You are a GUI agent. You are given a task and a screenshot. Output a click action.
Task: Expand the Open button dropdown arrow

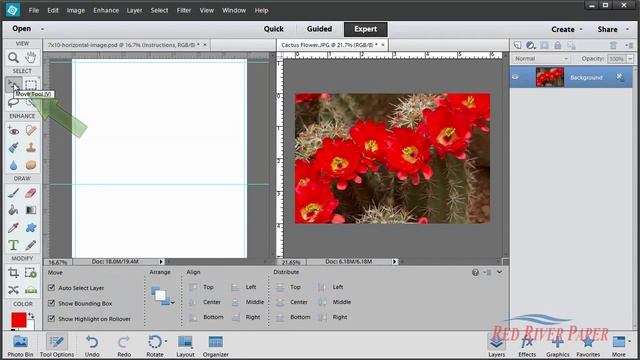click(42, 29)
